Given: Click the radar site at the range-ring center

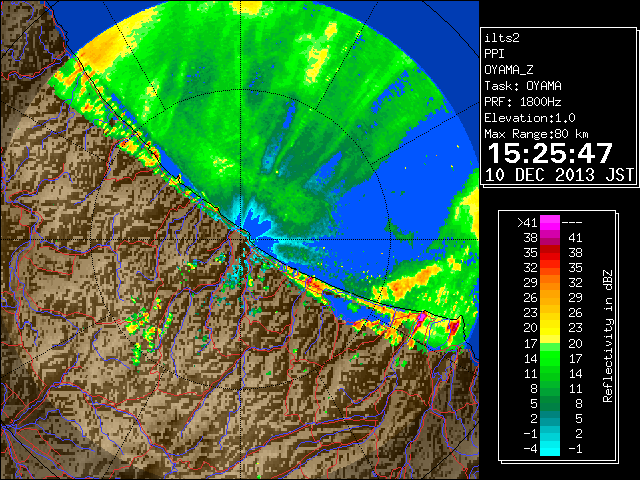Looking at the screenshot, I should [242, 239].
